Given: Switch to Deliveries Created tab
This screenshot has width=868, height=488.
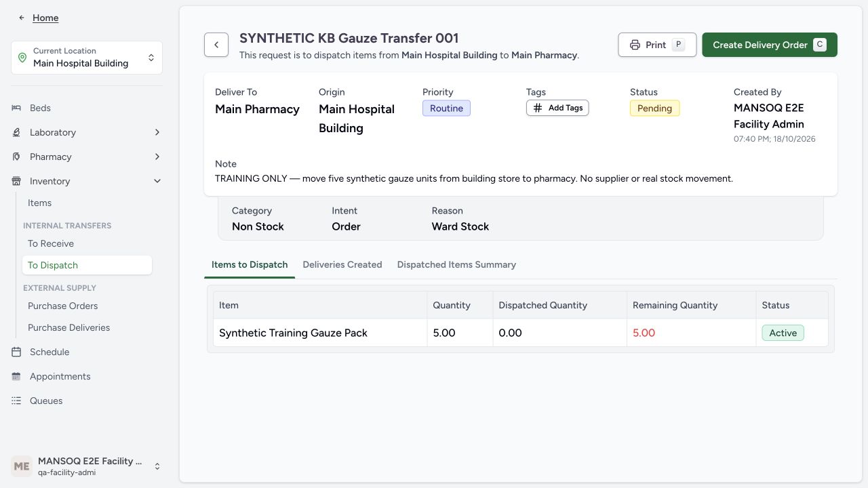Looking at the screenshot, I should (342, 264).
